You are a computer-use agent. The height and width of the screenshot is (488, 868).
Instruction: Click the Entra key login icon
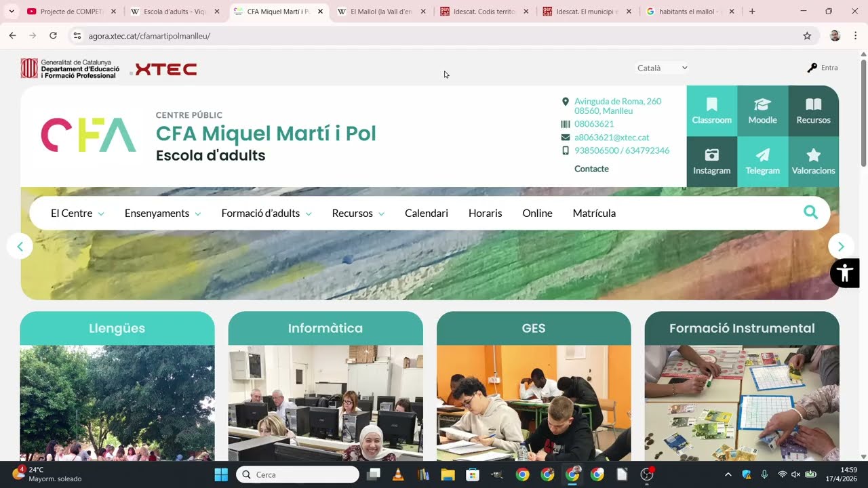[812, 68]
